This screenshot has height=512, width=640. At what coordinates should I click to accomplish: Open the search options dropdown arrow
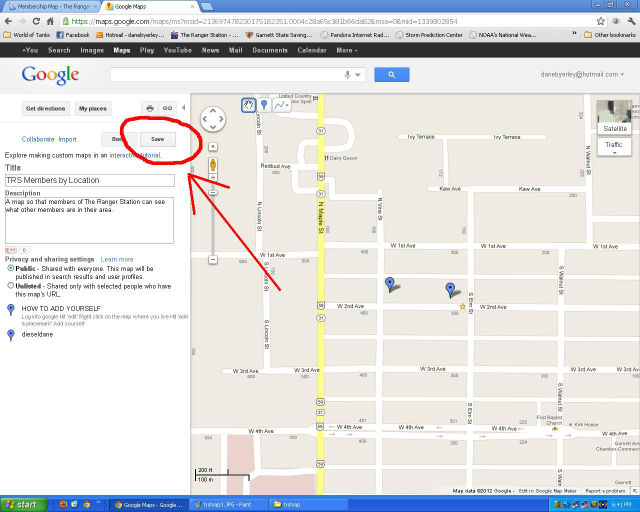click(x=358, y=75)
